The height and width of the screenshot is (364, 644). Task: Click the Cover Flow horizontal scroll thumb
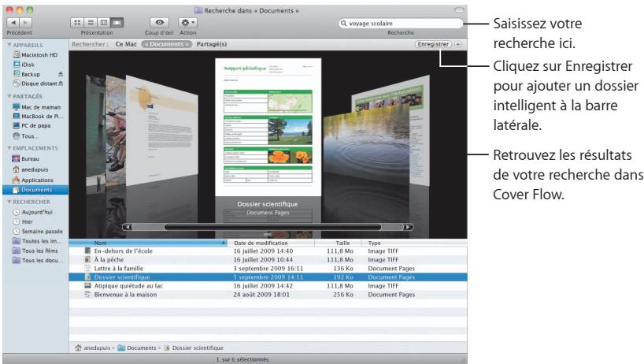(x=272, y=227)
